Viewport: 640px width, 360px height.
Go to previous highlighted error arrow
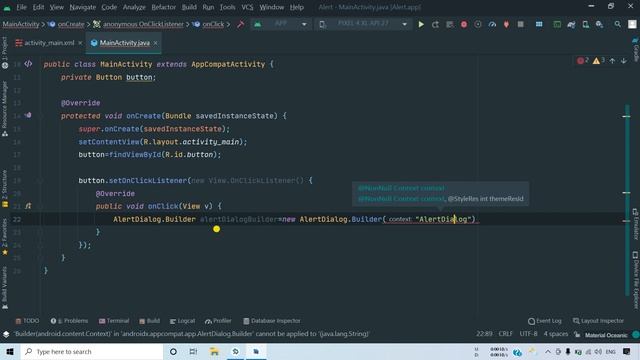[x=612, y=61]
